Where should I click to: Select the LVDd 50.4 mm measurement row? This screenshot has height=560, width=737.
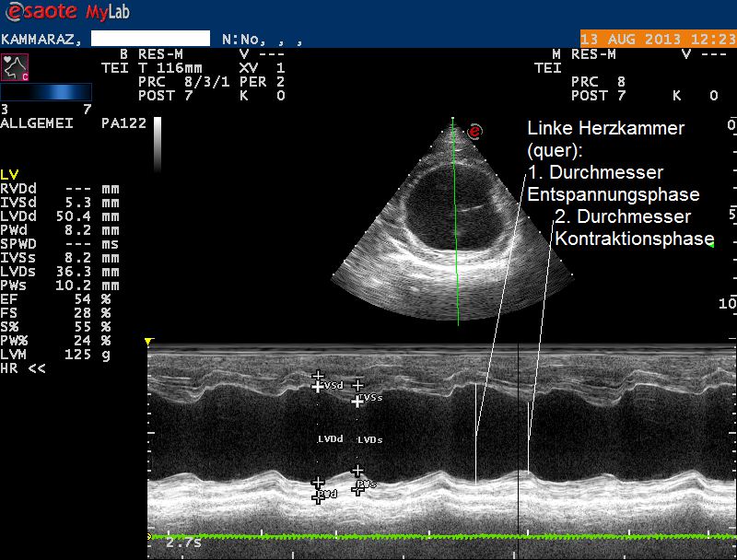coord(60,216)
